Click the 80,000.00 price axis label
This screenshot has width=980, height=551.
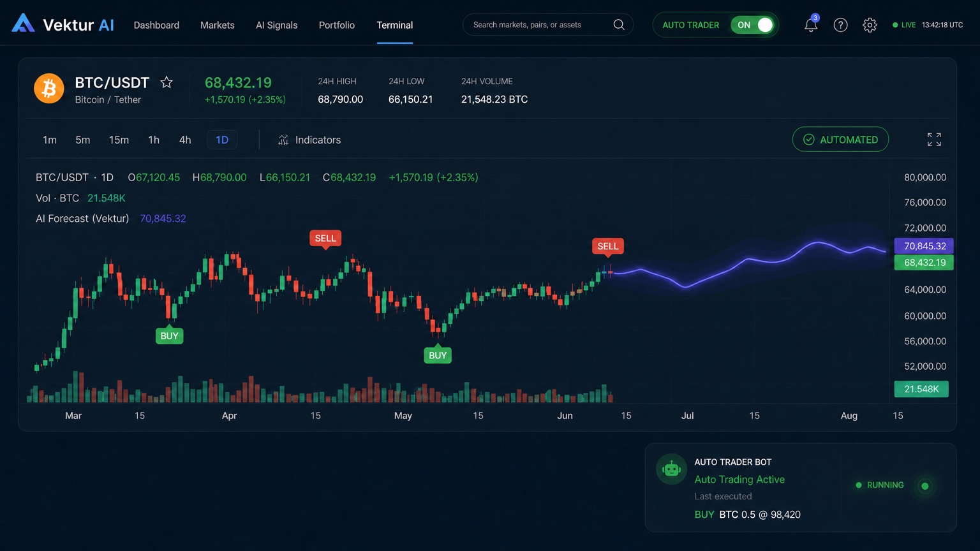coord(925,177)
